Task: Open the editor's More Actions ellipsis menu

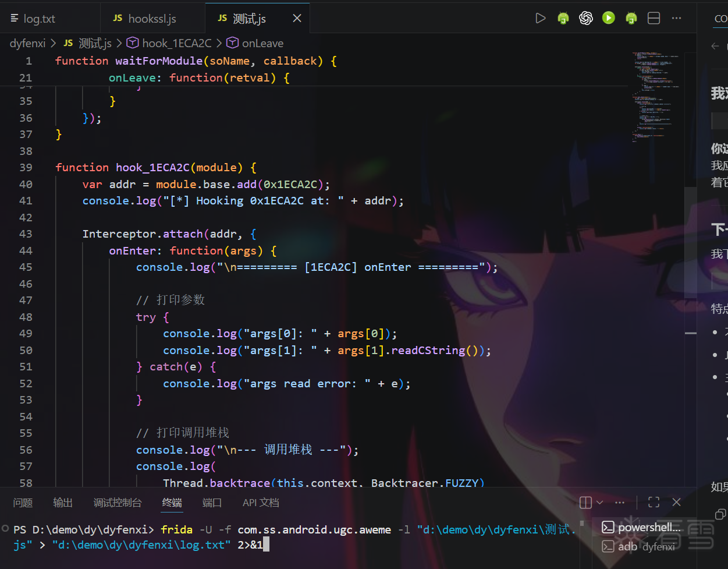Action: [x=676, y=18]
